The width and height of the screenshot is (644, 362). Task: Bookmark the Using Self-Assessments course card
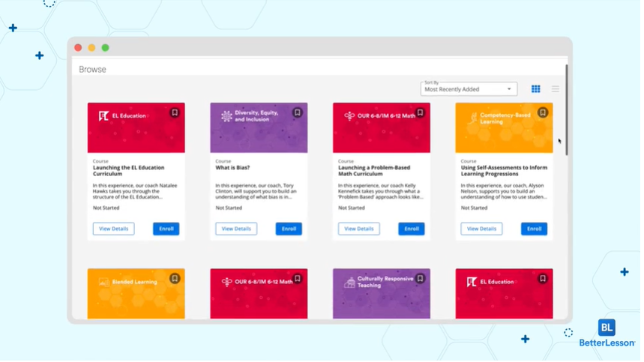coord(546,113)
